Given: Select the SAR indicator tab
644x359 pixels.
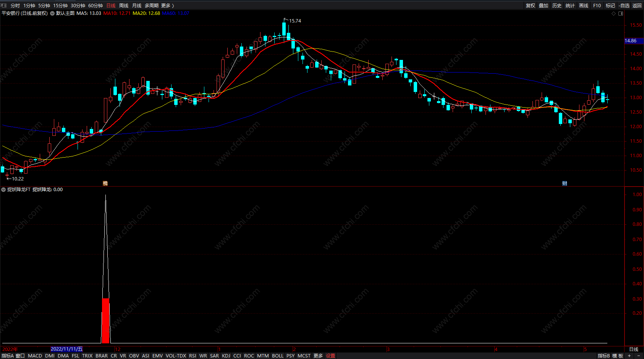Looking at the screenshot, I should [215, 356].
